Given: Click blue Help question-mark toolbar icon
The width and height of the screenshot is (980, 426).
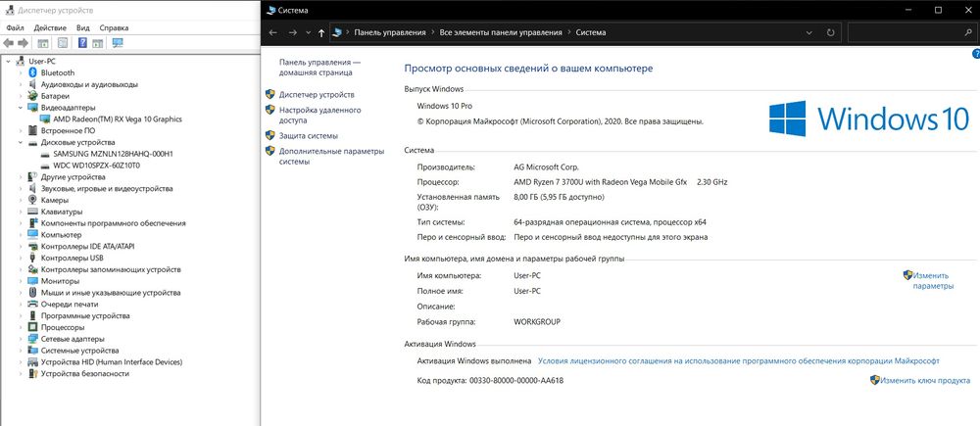Looking at the screenshot, I should 82,43.
